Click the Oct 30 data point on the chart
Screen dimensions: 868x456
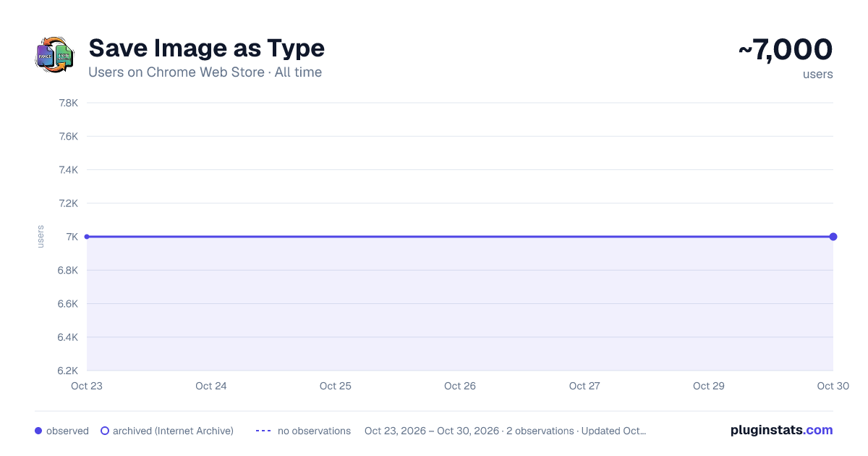(833, 237)
